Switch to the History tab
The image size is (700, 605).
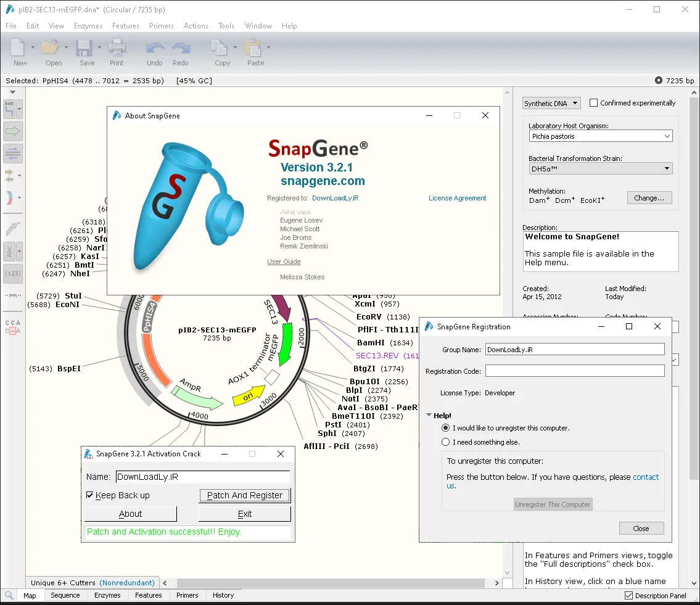click(x=223, y=595)
